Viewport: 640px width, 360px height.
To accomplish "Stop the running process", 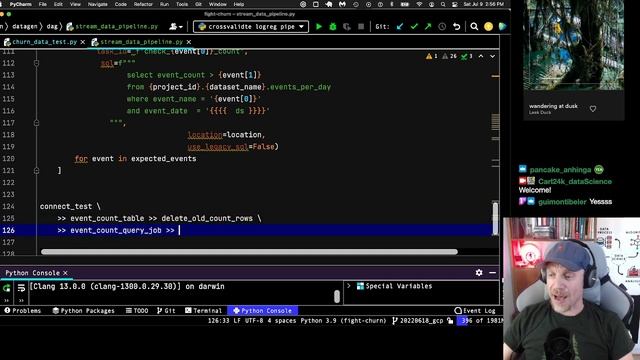I will [x=361, y=27].
